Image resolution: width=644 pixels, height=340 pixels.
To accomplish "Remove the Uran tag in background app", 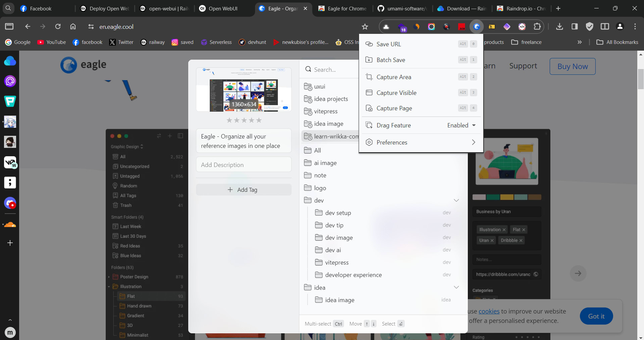I will (492, 240).
